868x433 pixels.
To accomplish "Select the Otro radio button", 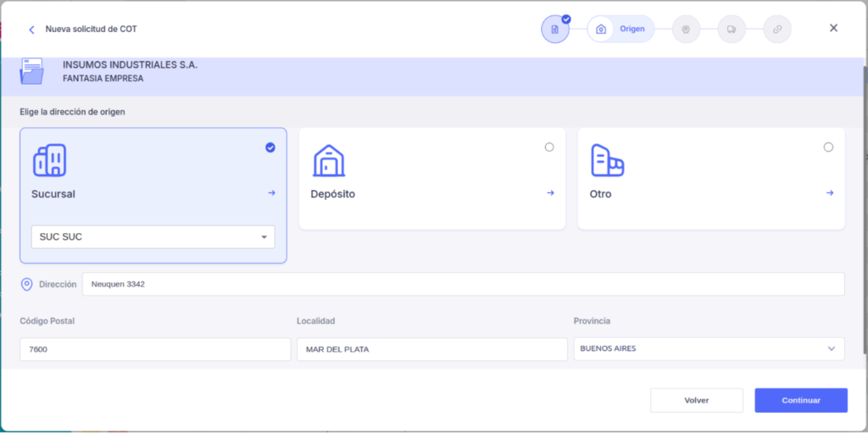I will tap(828, 147).
